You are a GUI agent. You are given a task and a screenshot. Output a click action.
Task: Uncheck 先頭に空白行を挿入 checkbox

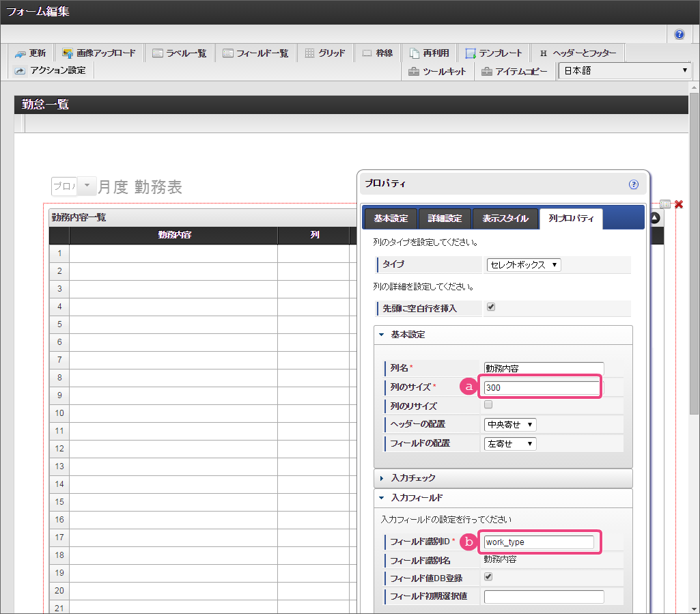491,307
